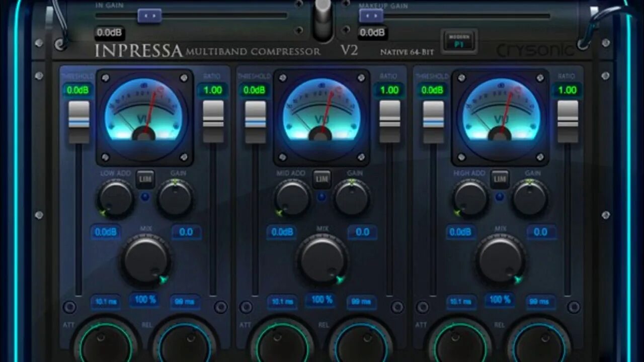Toggle the LIM button in the Low band

pyautogui.click(x=145, y=179)
